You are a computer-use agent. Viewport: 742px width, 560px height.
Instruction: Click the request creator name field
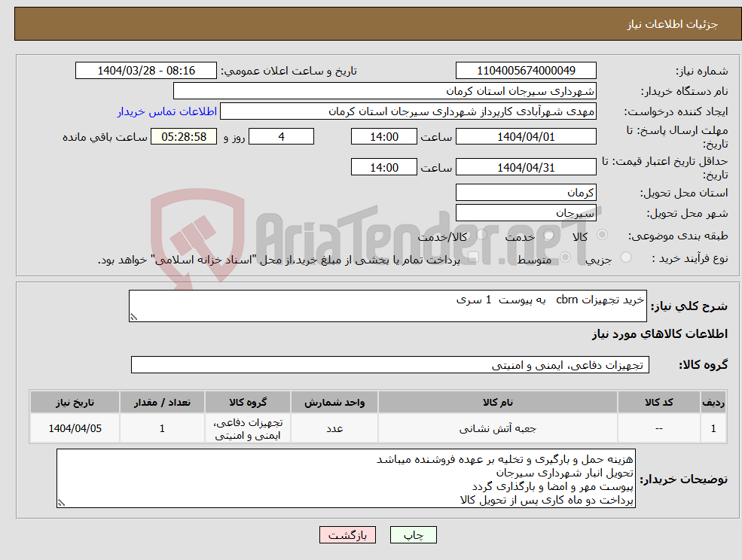(x=408, y=111)
